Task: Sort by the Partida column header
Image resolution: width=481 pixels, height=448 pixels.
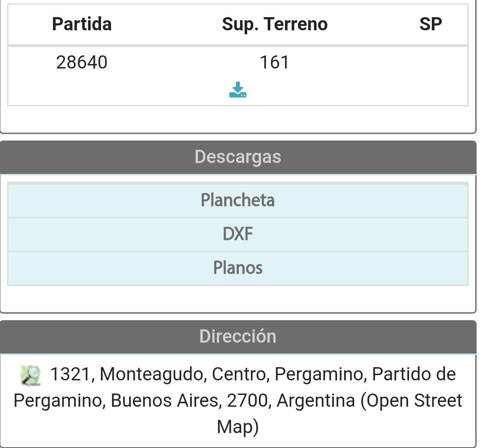Action: (x=82, y=24)
